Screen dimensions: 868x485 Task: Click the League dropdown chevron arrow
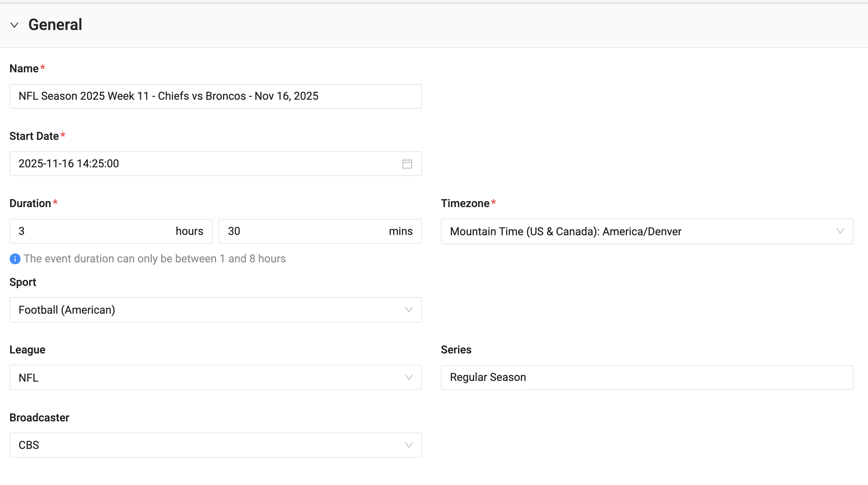pos(409,377)
